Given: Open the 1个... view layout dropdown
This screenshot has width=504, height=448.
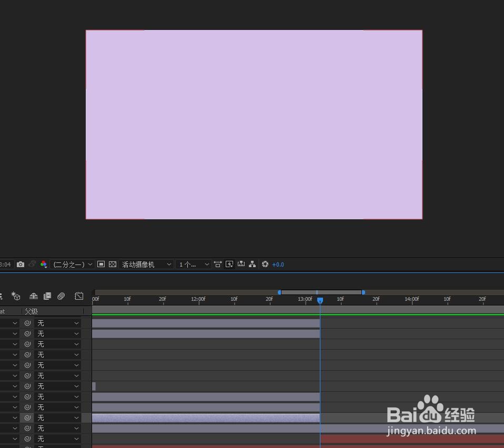Looking at the screenshot, I should pyautogui.click(x=194, y=264).
